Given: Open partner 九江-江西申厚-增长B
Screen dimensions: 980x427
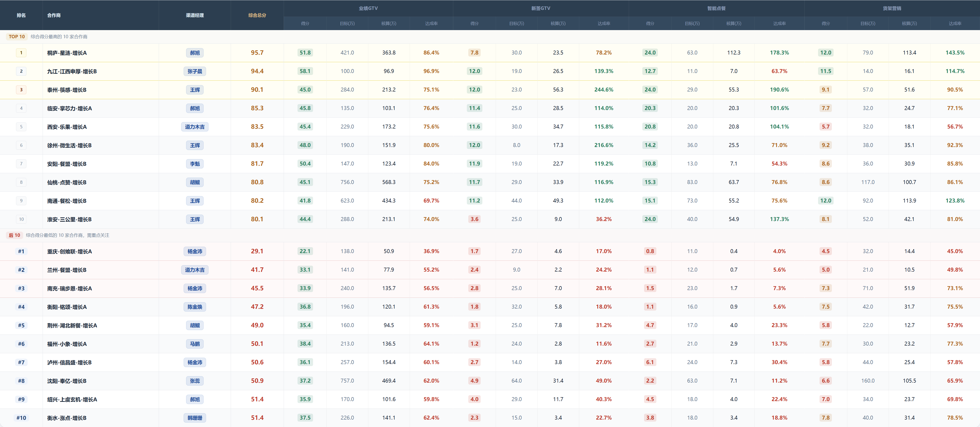Looking at the screenshot, I should tap(72, 71).
